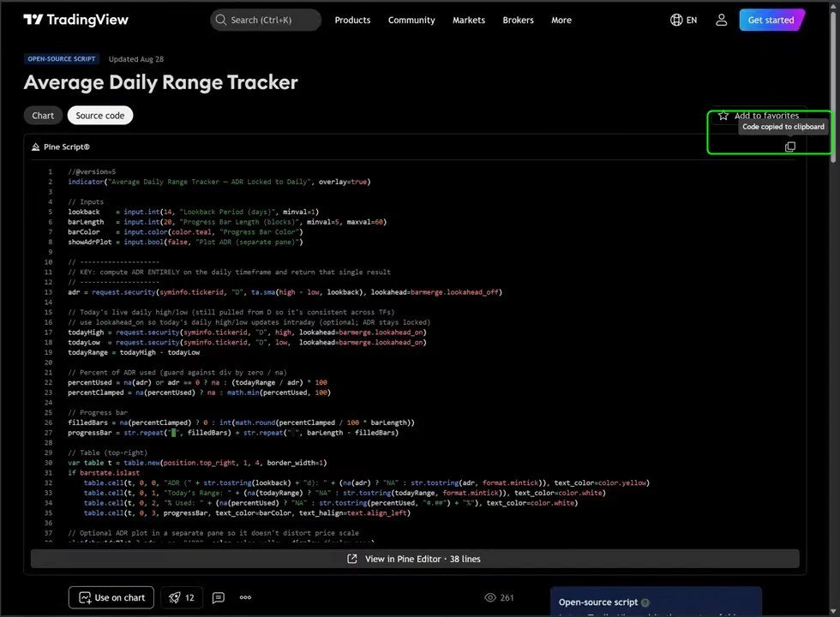The width and height of the screenshot is (840, 617).
Task: Open the language selector globe icon
Action: (676, 20)
